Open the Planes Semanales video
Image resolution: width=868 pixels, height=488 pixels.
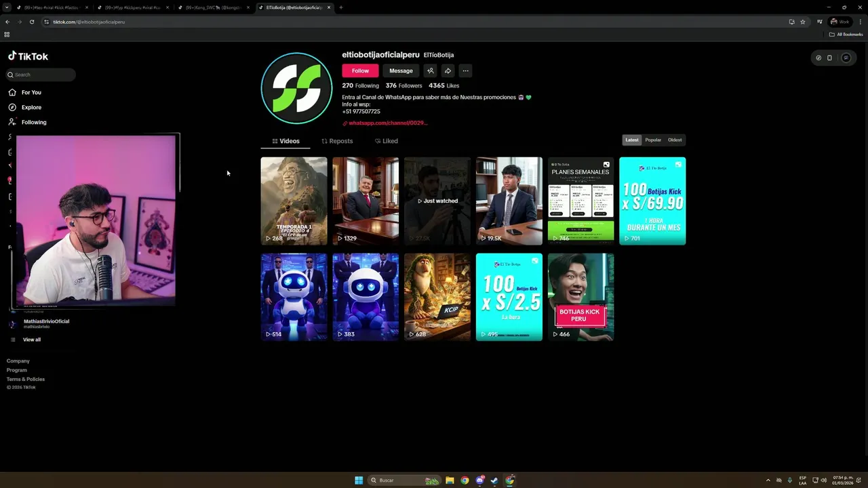pos(581,201)
